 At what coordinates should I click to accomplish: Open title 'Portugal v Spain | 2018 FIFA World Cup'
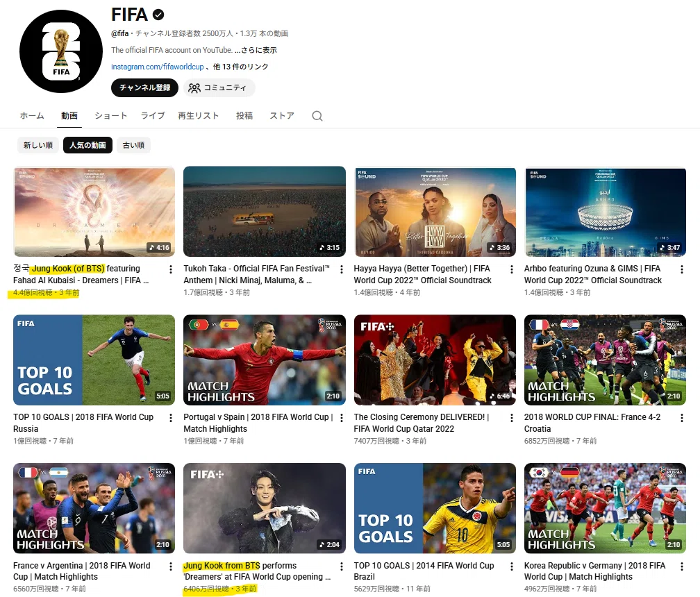[258, 423]
